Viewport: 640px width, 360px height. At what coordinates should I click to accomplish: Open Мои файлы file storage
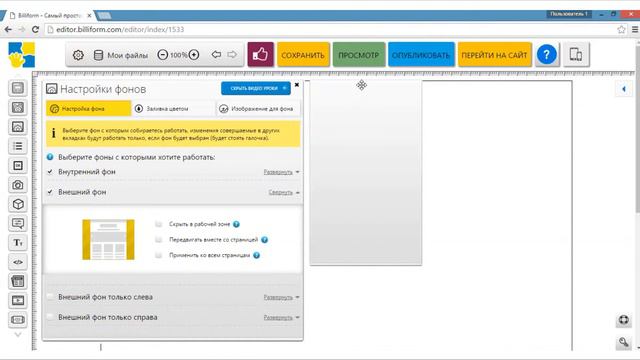point(120,55)
